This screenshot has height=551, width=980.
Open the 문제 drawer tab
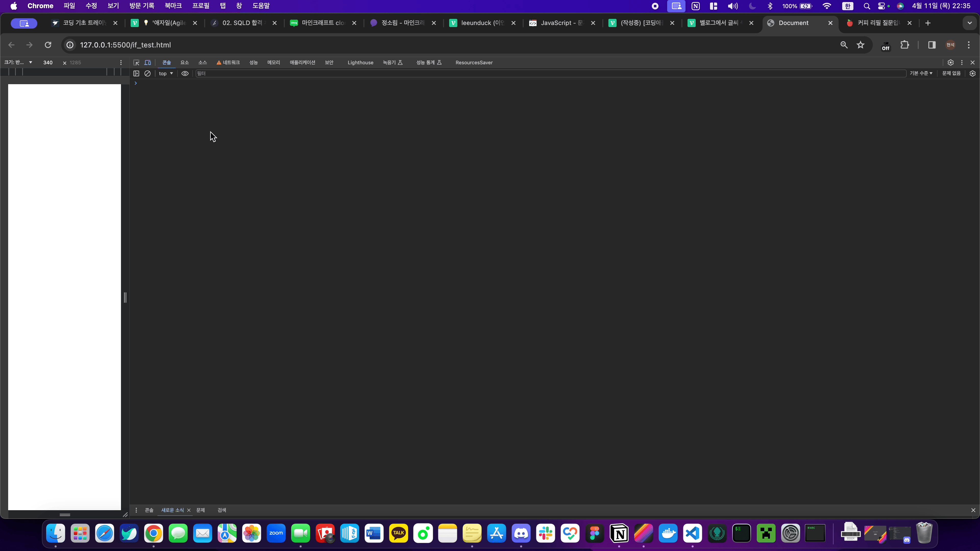coord(201,510)
